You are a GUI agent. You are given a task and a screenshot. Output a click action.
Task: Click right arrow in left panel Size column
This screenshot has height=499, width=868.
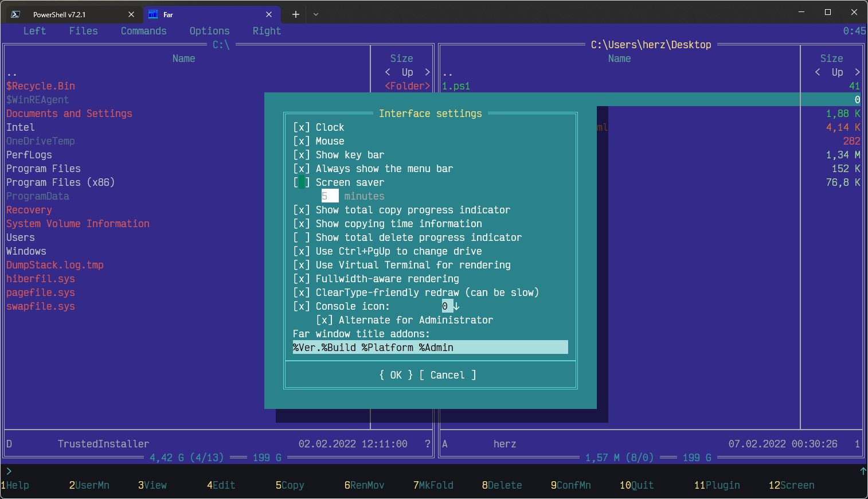pyautogui.click(x=428, y=72)
